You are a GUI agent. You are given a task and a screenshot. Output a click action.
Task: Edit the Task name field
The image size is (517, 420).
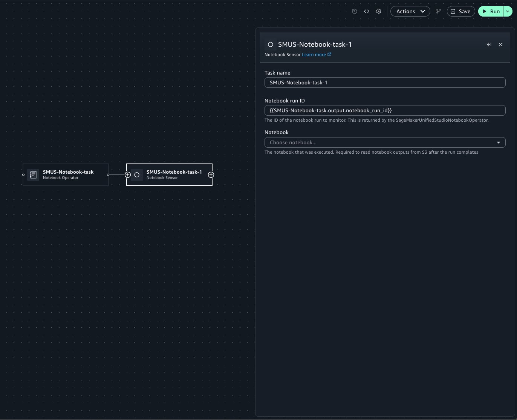coord(385,82)
